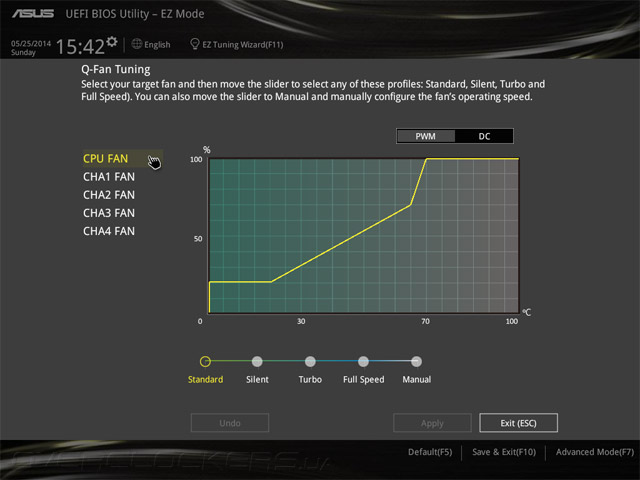Click Advanced Mode(F7) link

[x=595, y=452]
